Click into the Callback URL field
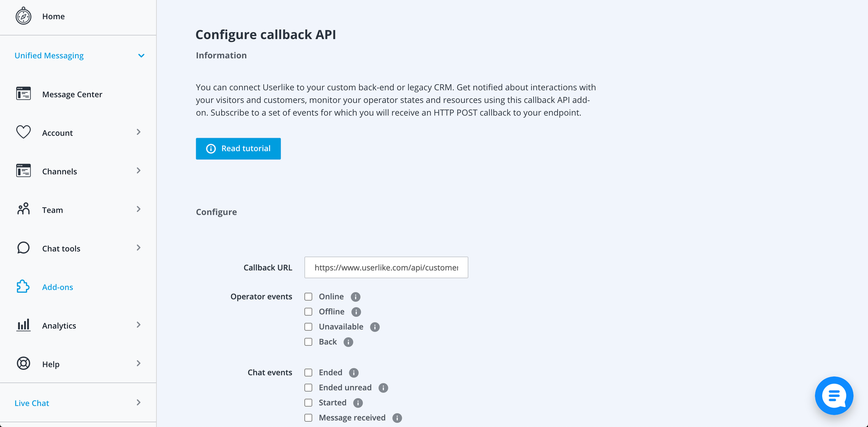 point(386,267)
